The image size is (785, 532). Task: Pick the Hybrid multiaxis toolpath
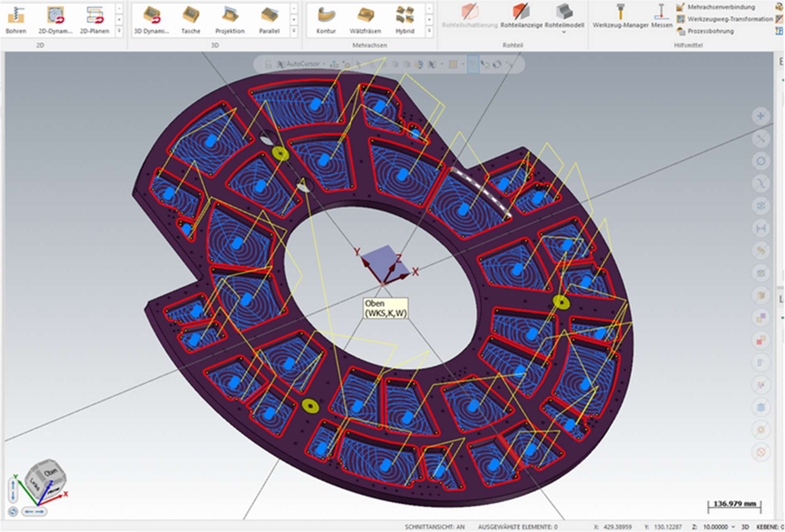405,20
